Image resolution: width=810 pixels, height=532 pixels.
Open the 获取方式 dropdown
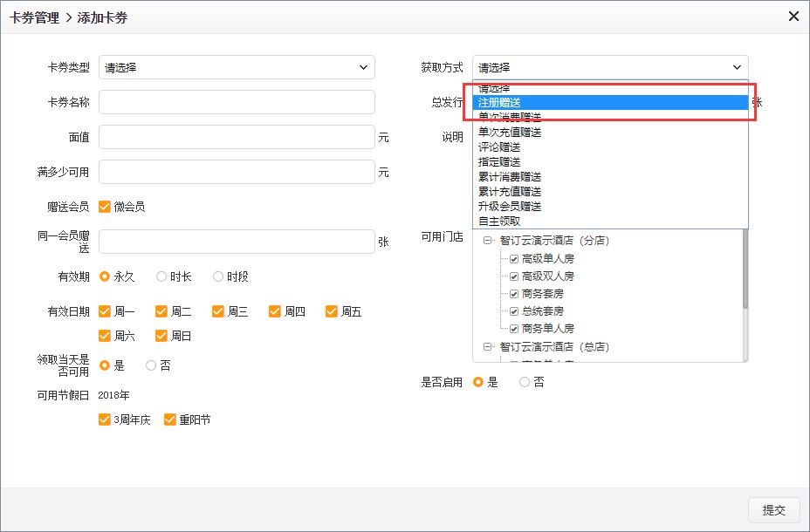pos(610,67)
